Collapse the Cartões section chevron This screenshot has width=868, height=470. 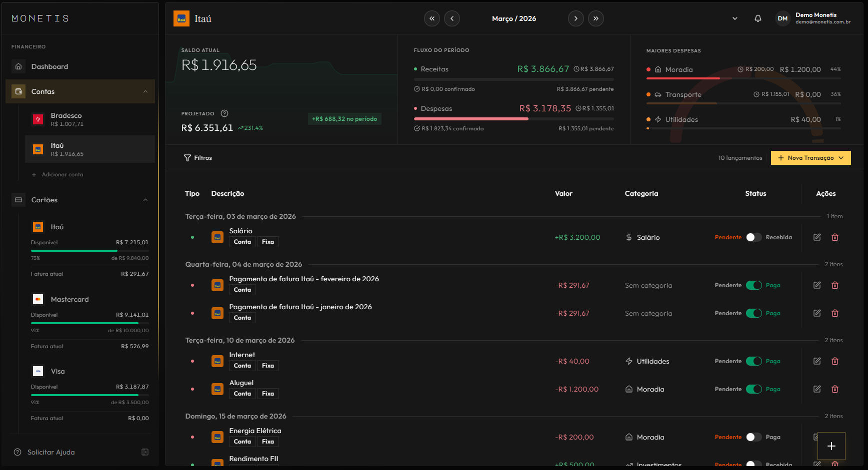tap(145, 200)
